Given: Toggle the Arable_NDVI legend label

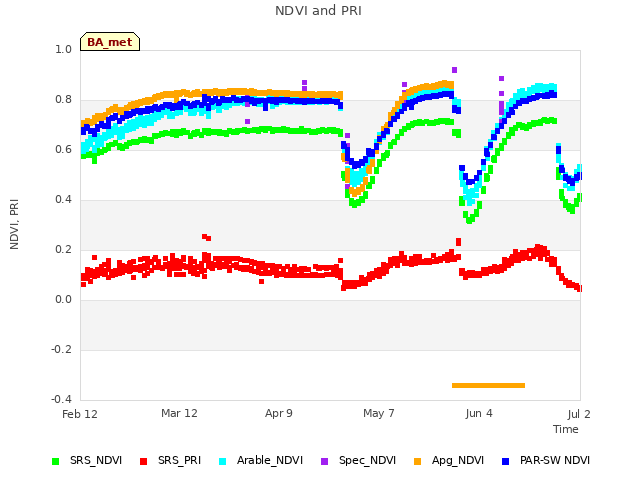Looking at the screenshot, I should click(270, 460).
